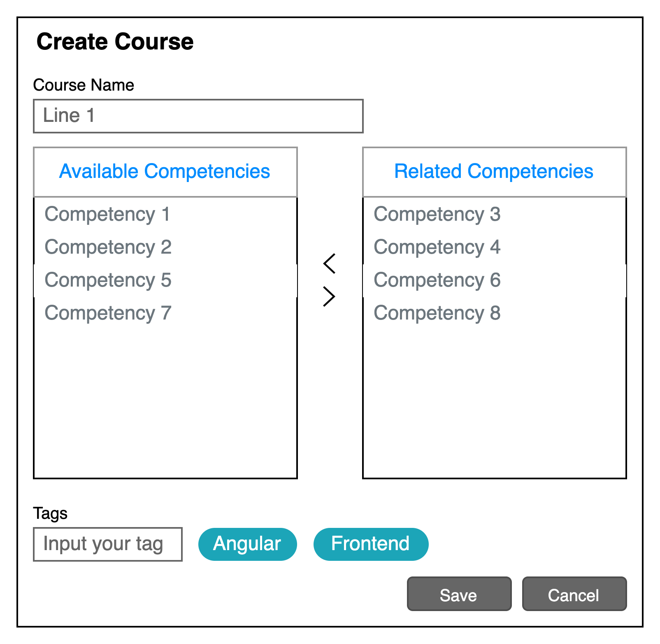Click the Create Course title
660x644 pixels.
[x=115, y=41]
